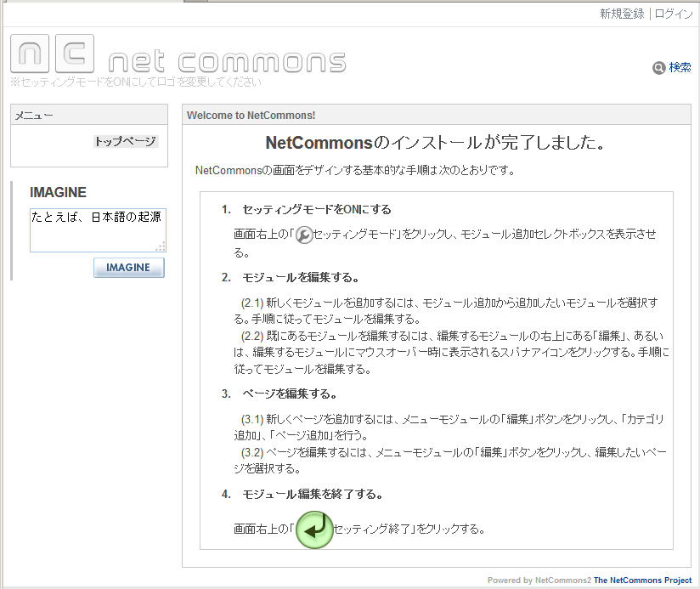Click the NetCommons logo image
Viewport: 700px width, 589px height.
coord(178,54)
